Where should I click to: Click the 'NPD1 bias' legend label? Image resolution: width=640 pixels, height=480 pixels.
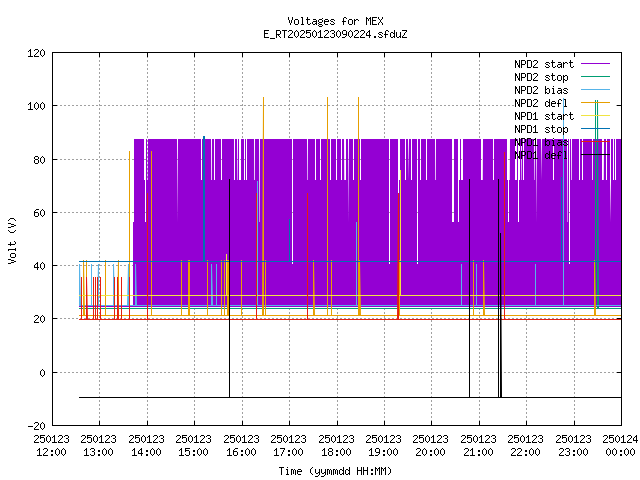click(x=541, y=142)
